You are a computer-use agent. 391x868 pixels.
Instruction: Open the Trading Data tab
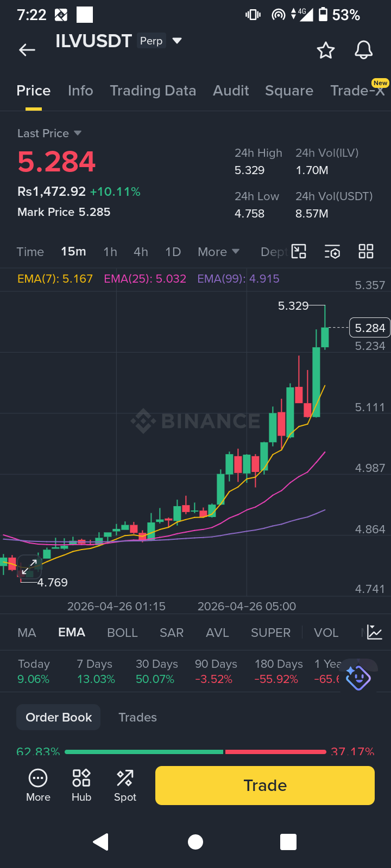point(153,91)
